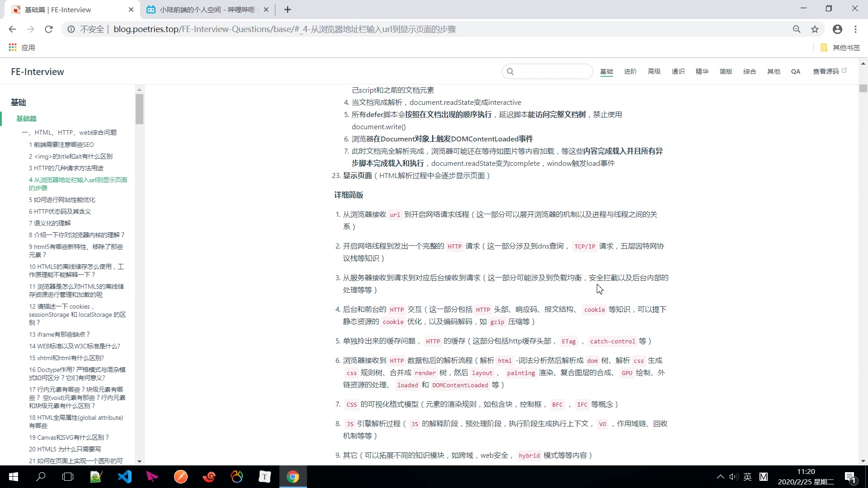Open the 基础 navigation item
868x488 pixels.
(x=606, y=71)
